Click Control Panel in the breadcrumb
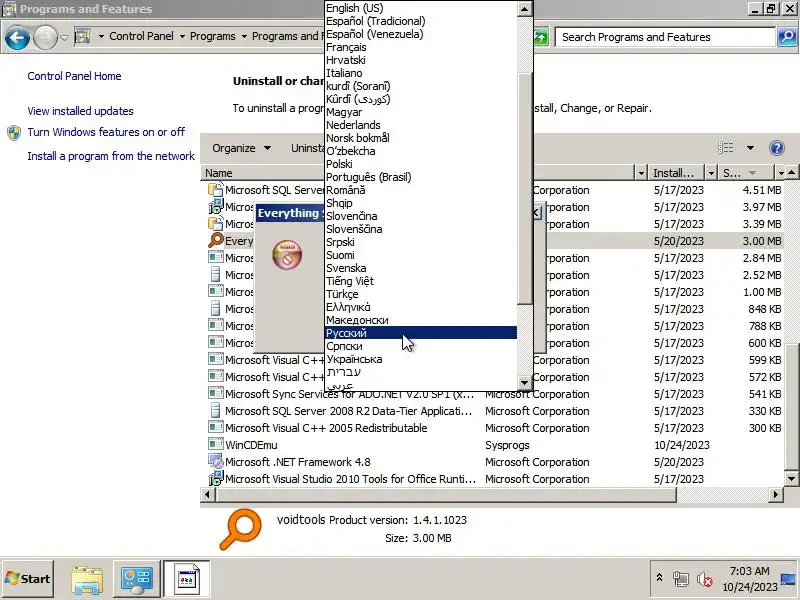 click(141, 36)
